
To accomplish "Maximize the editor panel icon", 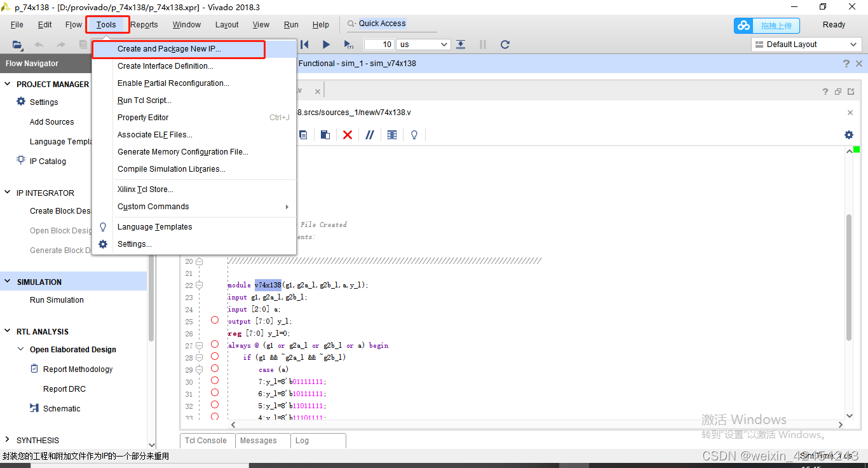I will (x=850, y=92).
